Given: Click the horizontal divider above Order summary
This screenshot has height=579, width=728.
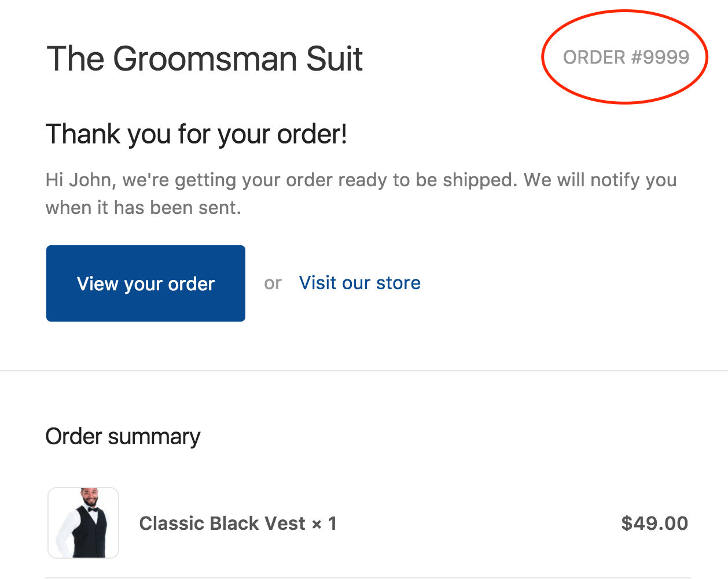Looking at the screenshot, I should pos(364,370).
